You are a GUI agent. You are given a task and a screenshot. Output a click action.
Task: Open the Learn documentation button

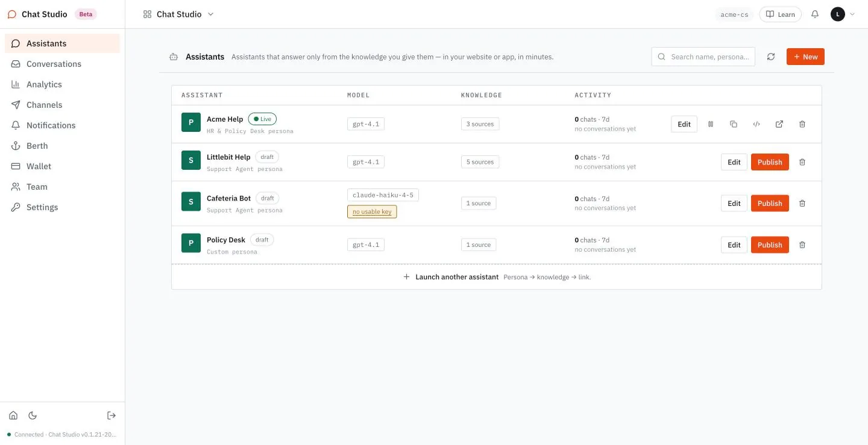pos(780,14)
